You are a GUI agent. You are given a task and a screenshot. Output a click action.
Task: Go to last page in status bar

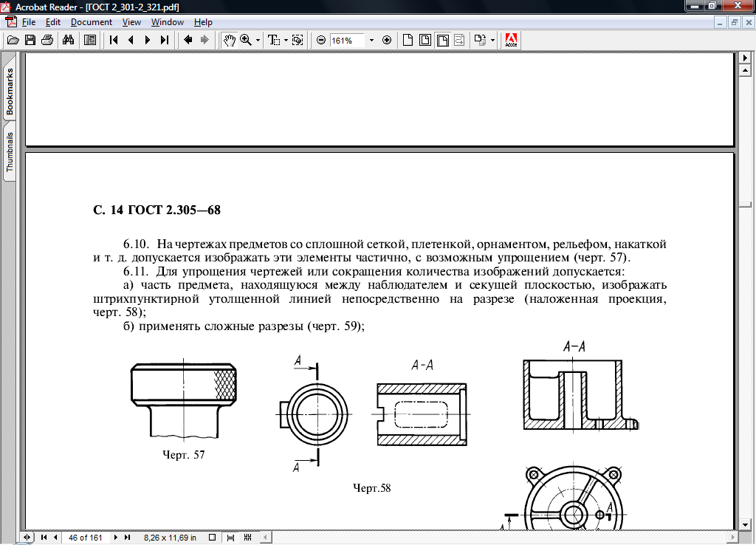[x=127, y=538]
